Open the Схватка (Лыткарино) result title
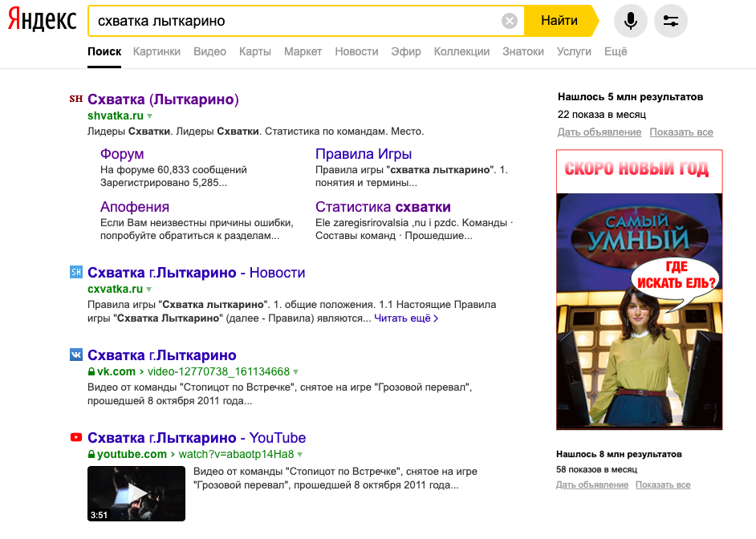This screenshot has width=756, height=539. [163, 99]
